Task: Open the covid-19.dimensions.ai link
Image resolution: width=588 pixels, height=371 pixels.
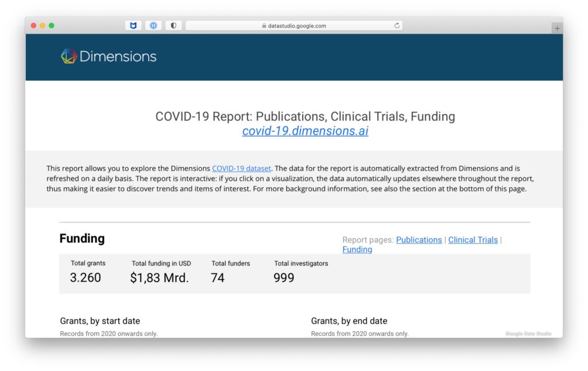Action: pyautogui.click(x=305, y=131)
